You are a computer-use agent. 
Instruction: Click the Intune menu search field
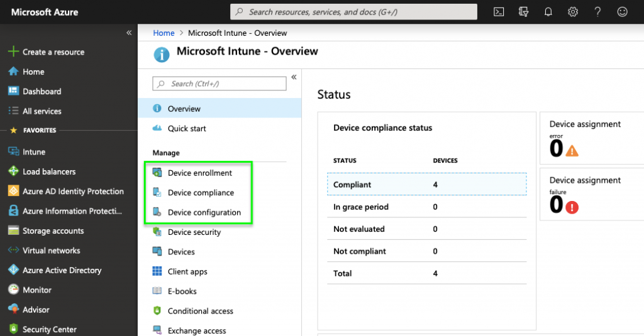pyautogui.click(x=219, y=84)
